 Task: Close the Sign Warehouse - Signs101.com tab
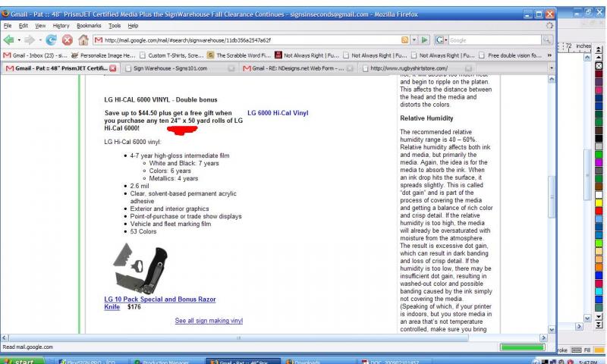pos(231,68)
